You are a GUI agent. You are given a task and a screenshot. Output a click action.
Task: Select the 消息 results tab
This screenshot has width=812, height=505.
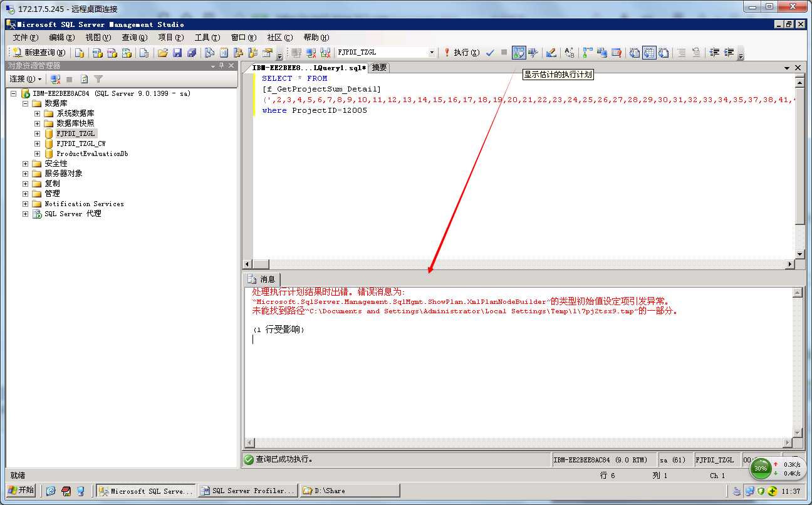tap(262, 279)
